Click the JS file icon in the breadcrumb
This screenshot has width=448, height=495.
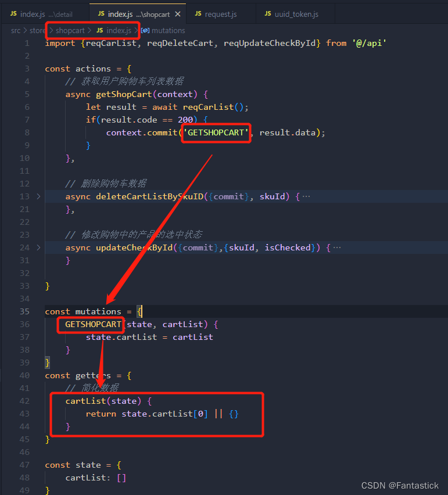100,30
